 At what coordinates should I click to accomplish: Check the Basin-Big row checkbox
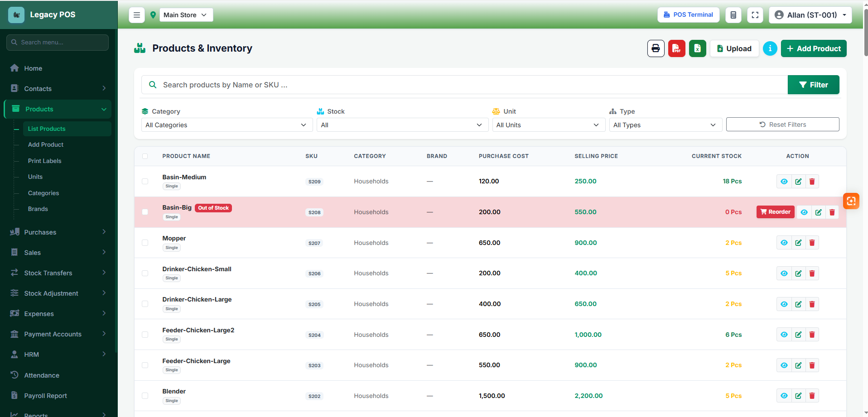(145, 212)
